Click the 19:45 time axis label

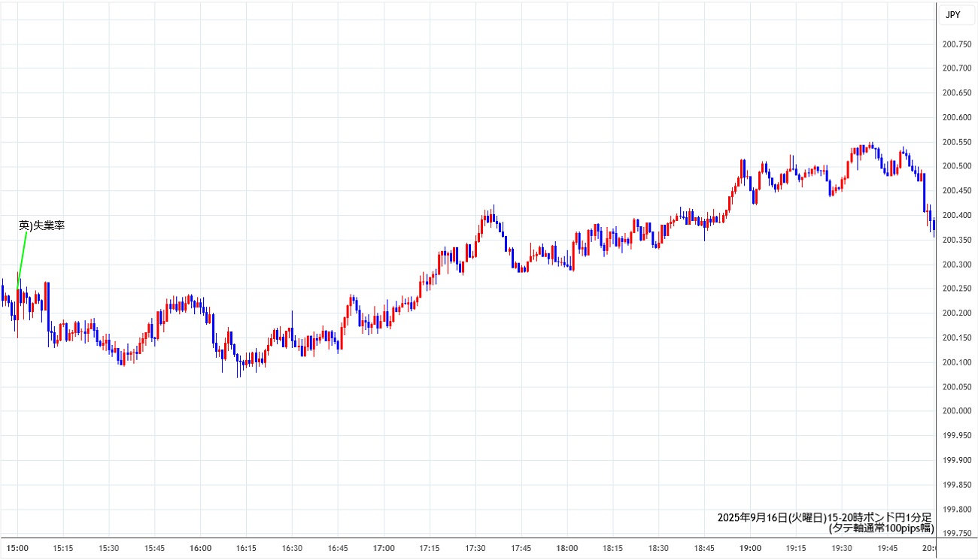tap(887, 548)
